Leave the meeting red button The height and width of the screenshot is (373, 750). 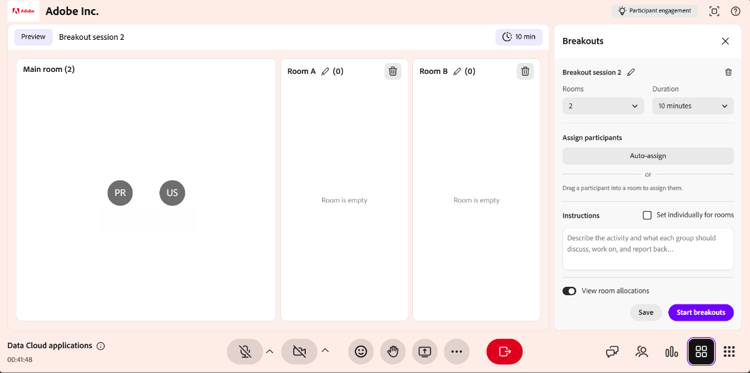pyautogui.click(x=505, y=352)
